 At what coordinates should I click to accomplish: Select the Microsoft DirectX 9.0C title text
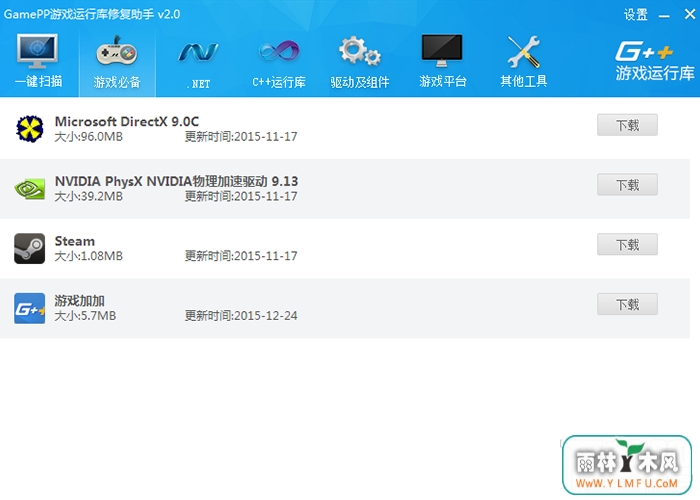[127, 121]
